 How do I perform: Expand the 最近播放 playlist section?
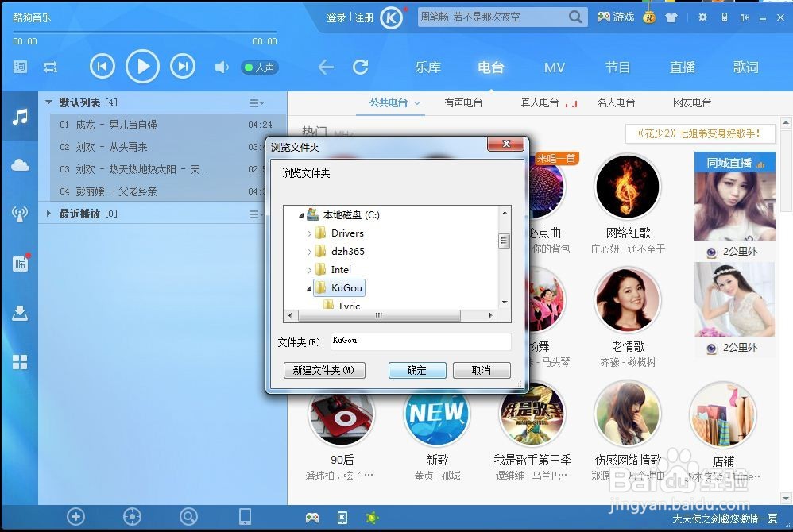tap(48, 213)
